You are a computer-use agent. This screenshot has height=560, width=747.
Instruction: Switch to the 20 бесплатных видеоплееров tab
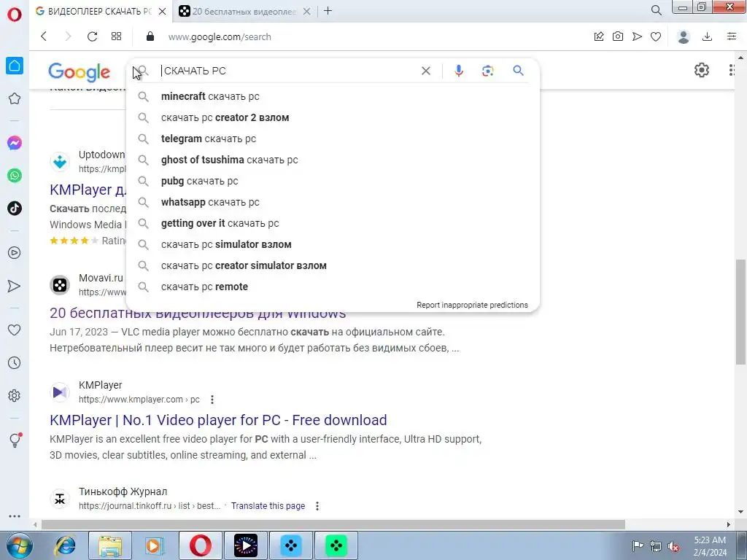[239, 11]
